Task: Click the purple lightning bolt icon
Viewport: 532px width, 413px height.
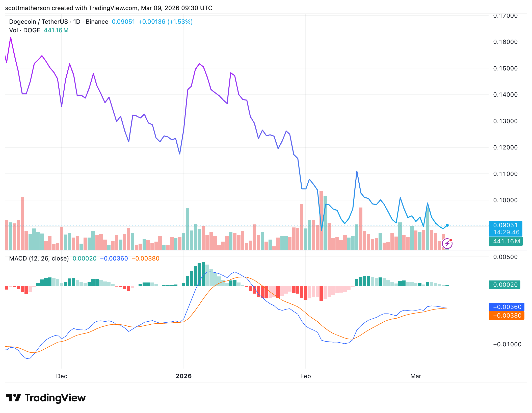Action: 447,244
